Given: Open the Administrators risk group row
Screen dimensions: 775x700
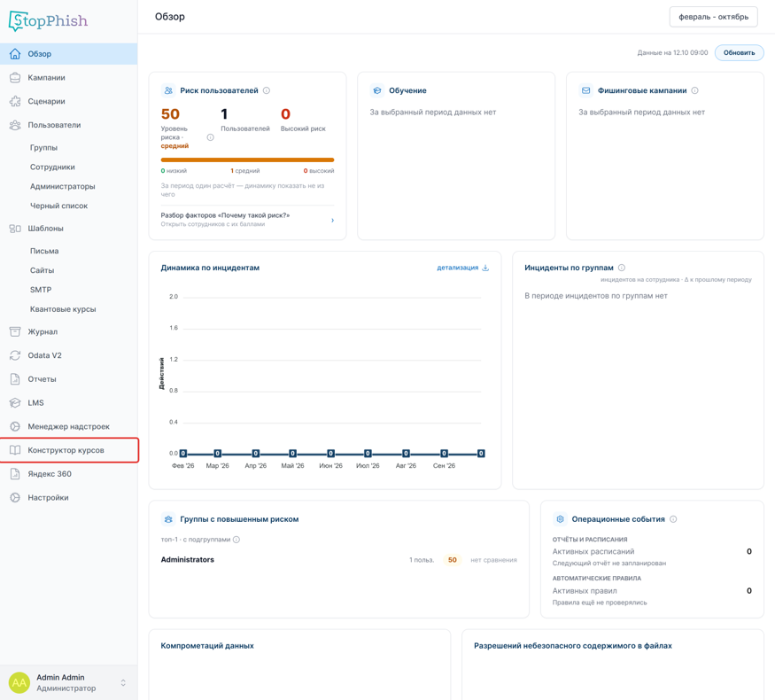Looking at the screenshot, I should pyautogui.click(x=338, y=560).
